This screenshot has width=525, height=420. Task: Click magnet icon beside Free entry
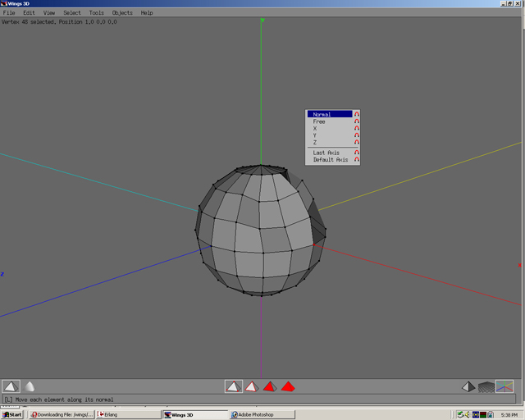[x=357, y=121]
